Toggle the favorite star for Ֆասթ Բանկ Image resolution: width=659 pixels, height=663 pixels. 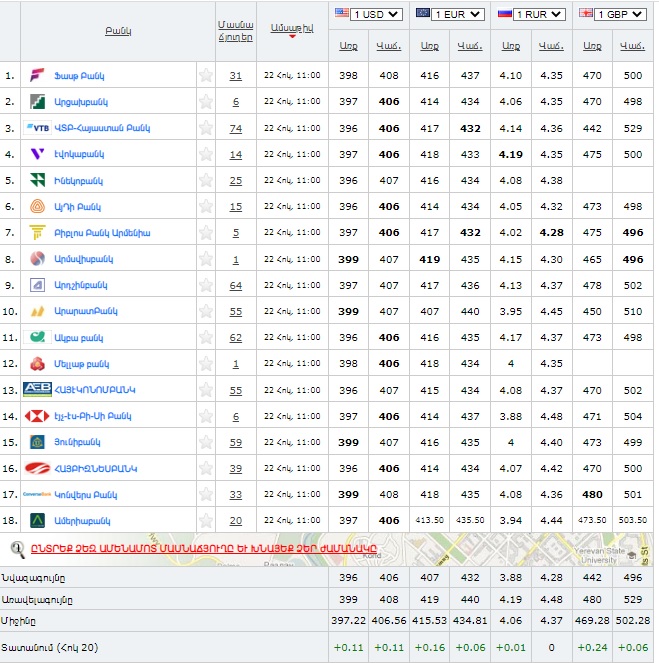pos(206,75)
